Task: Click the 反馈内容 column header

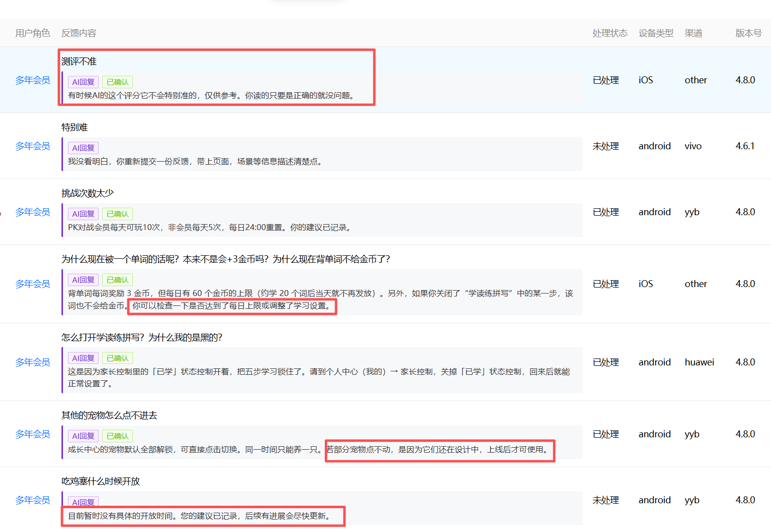Action: 79,33
